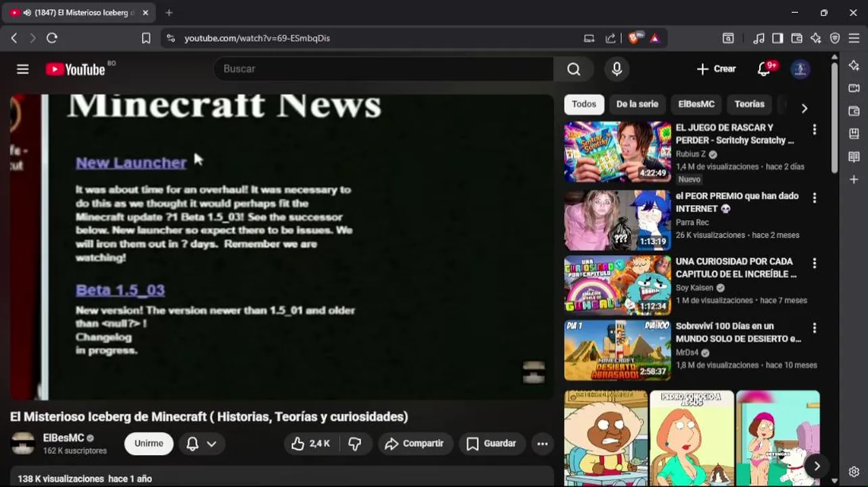Open options for Parra Rec video

(815, 198)
